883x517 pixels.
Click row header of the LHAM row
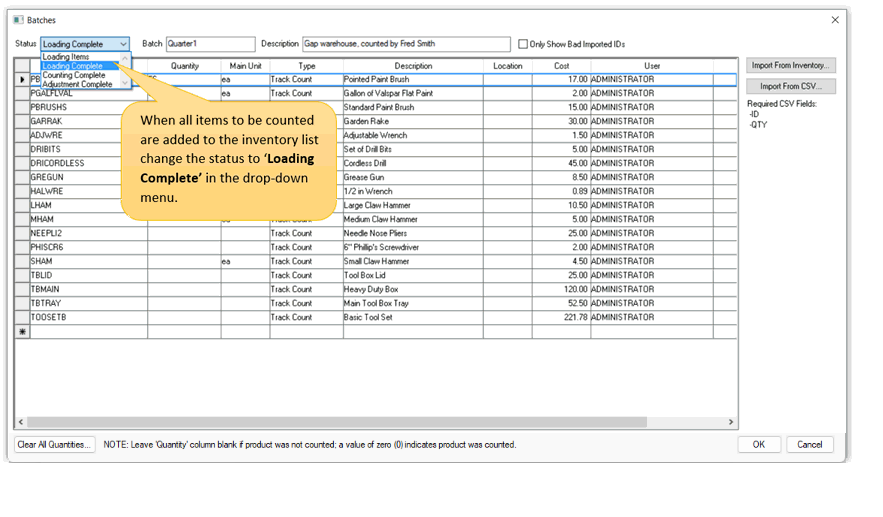(22, 206)
